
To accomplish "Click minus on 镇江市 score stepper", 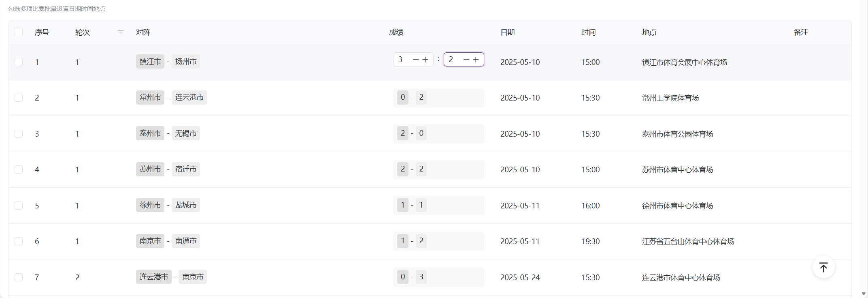I will pos(415,60).
